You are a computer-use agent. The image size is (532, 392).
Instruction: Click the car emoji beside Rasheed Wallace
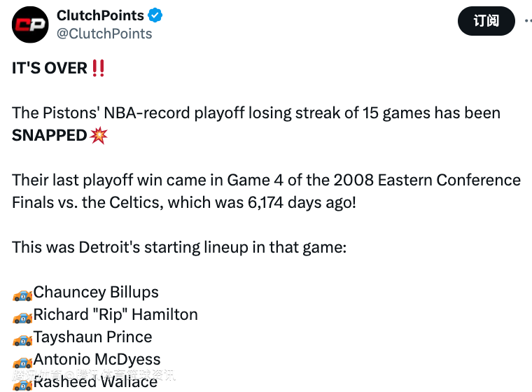(x=22, y=383)
